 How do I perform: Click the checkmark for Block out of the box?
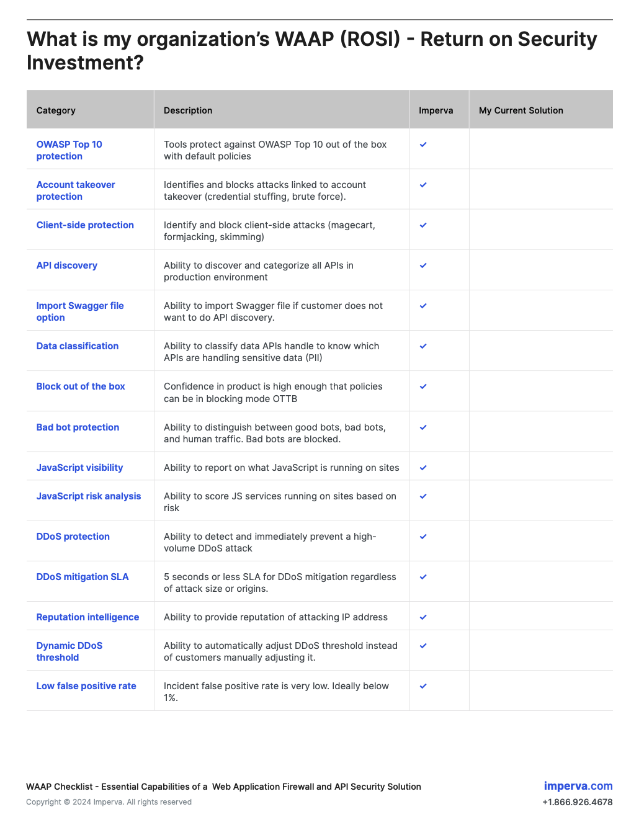423,386
